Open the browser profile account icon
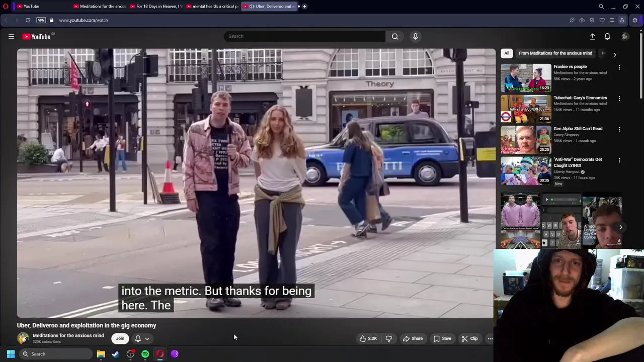The image size is (644, 362). coord(622,20)
